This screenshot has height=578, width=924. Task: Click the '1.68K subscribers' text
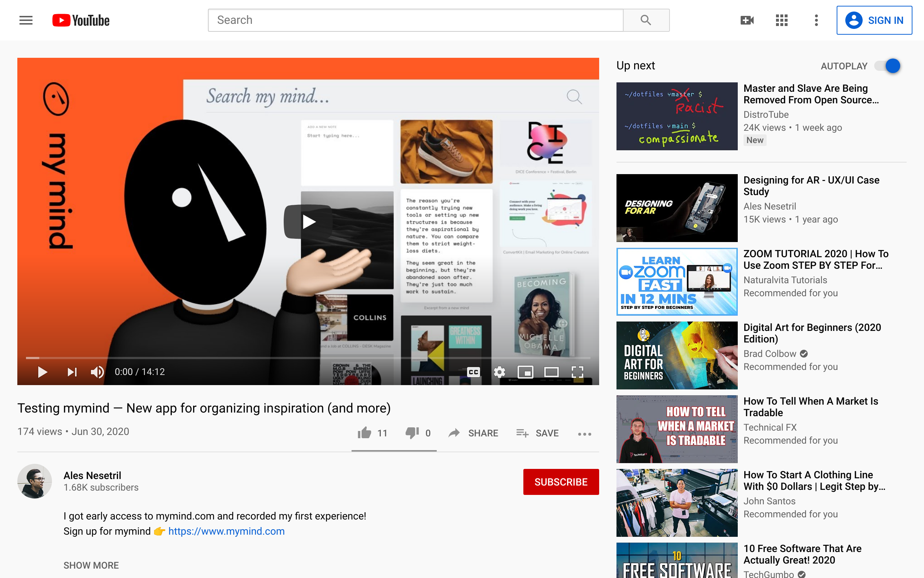point(101,488)
